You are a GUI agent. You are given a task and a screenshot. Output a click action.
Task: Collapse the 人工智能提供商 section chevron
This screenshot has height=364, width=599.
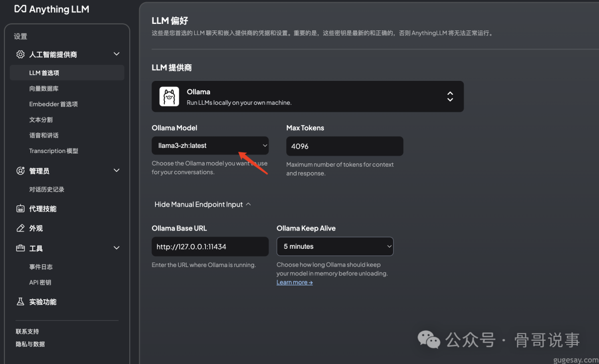tap(116, 54)
